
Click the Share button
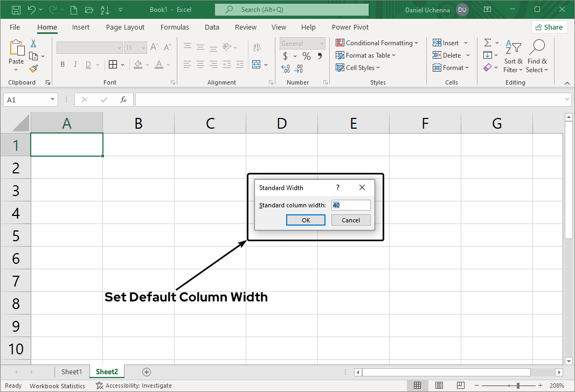[x=549, y=26]
